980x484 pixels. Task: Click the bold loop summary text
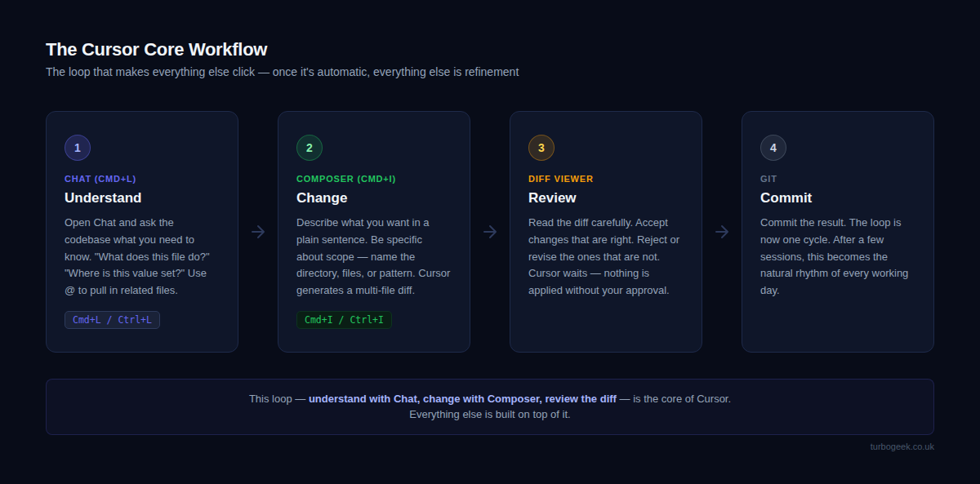point(462,399)
